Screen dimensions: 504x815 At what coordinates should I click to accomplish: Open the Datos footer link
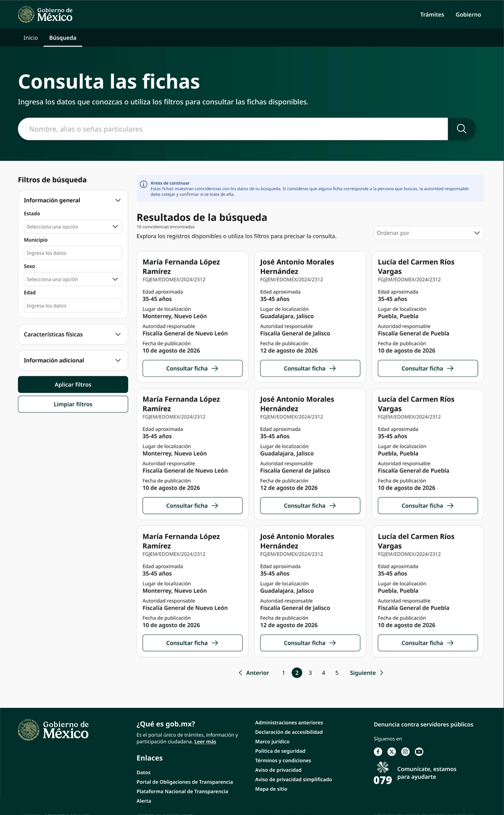point(144,773)
